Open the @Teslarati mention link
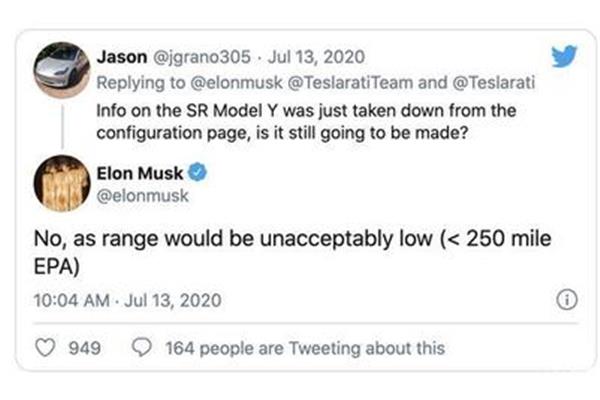Viewport: 600px width, 400px height. (494, 83)
